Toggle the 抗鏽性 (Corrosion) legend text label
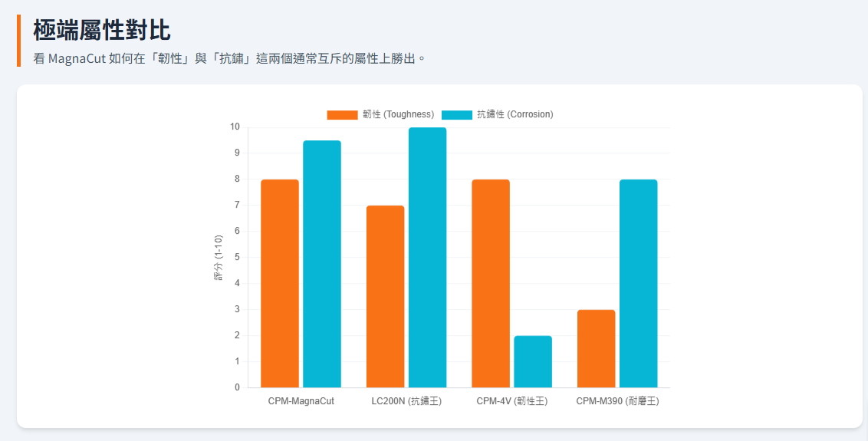This screenshot has height=441, width=868. pyautogui.click(x=515, y=114)
